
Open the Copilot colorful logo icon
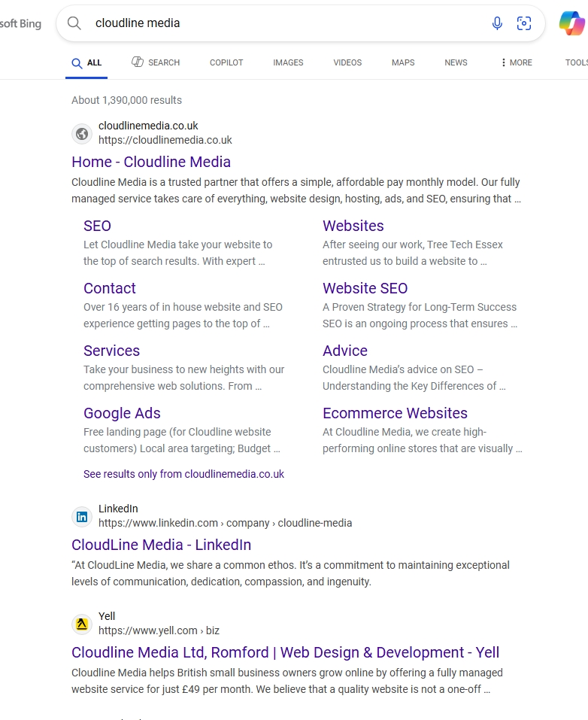pos(572,23)
